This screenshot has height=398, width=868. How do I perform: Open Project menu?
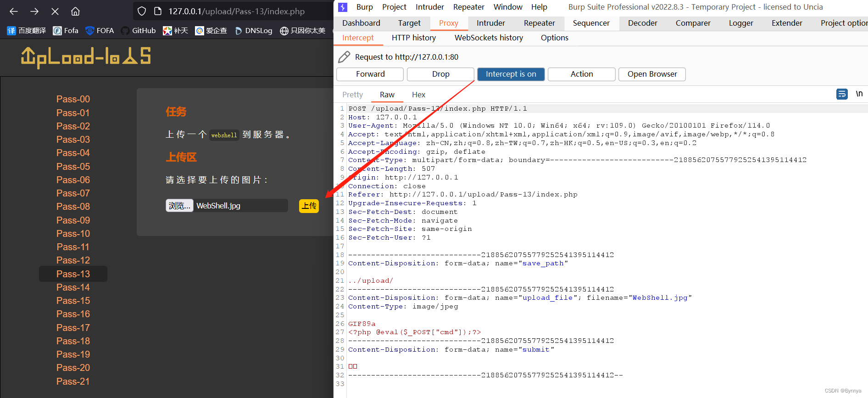[395, 7]
